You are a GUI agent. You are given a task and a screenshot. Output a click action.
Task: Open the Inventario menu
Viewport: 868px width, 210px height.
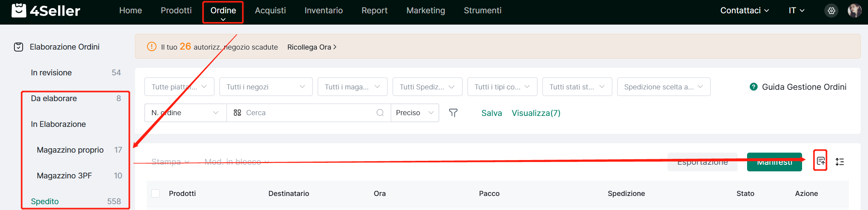[x=323, y=11]
